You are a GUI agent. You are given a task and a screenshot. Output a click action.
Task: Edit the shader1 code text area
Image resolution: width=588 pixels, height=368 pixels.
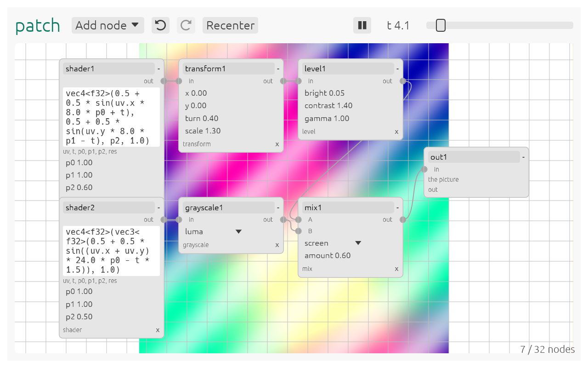[112, 117]
